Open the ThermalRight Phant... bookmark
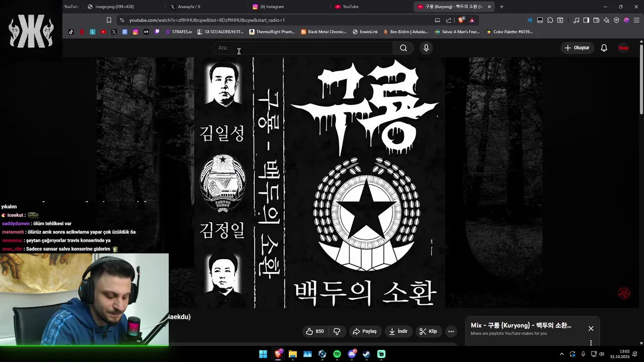This screenshot has width=644, height=362. (x=272, y=32)
